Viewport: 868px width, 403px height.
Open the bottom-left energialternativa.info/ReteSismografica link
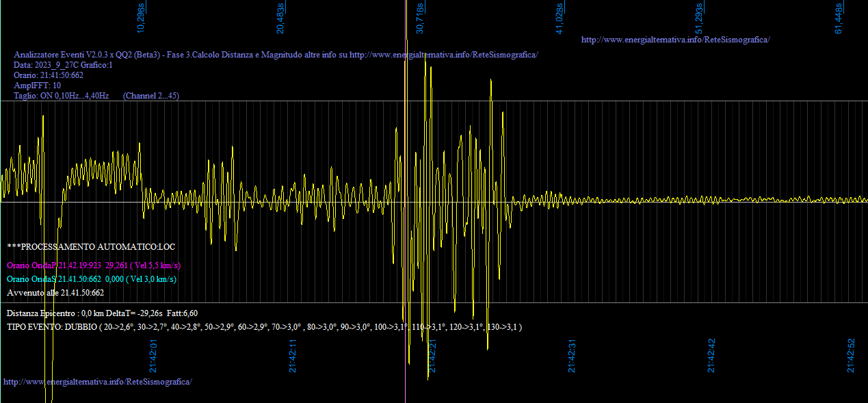click(98, 381)
